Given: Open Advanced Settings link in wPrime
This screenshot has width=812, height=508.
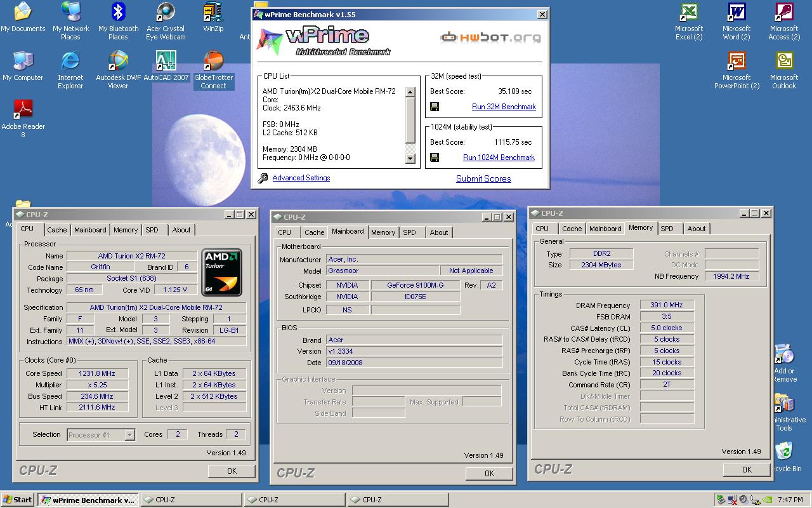Looking at the screenshot, I should [301, 178].
